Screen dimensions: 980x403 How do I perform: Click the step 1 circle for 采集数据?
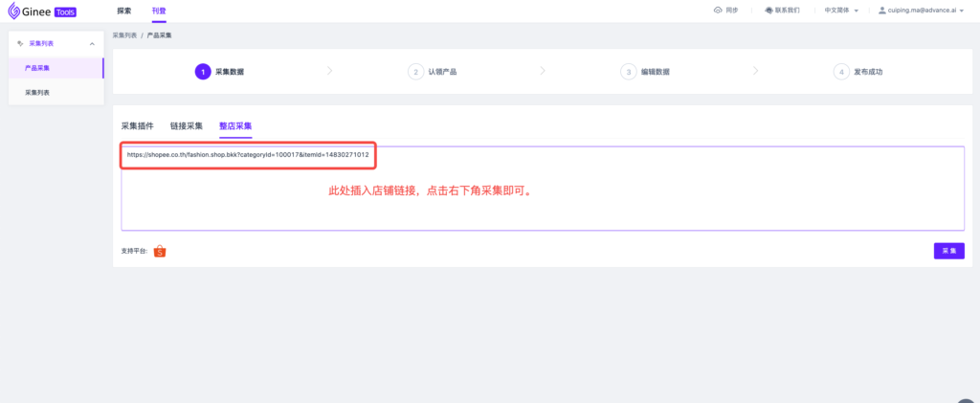pyautogui.click(x=203, y=72)
